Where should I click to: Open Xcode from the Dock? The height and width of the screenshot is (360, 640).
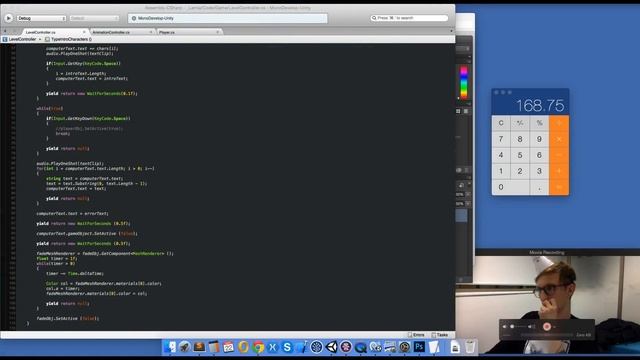pos(302,347)
